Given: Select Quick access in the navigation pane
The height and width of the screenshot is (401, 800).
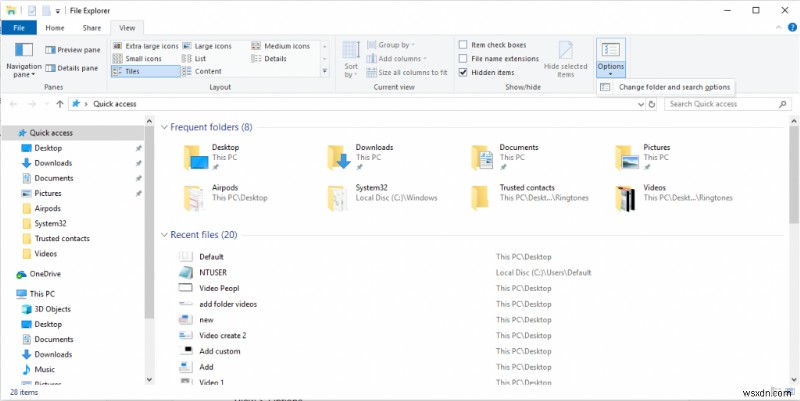Looking at the screenshot, I should (x=73, y=133).
